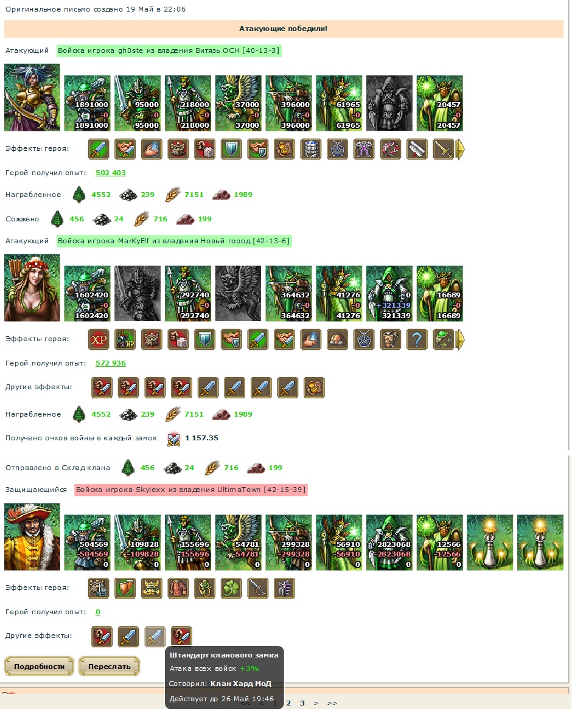This screenshot has height=728, width=572.
Task: Click the Переслать forward button
Action: [x=109, y=667]
